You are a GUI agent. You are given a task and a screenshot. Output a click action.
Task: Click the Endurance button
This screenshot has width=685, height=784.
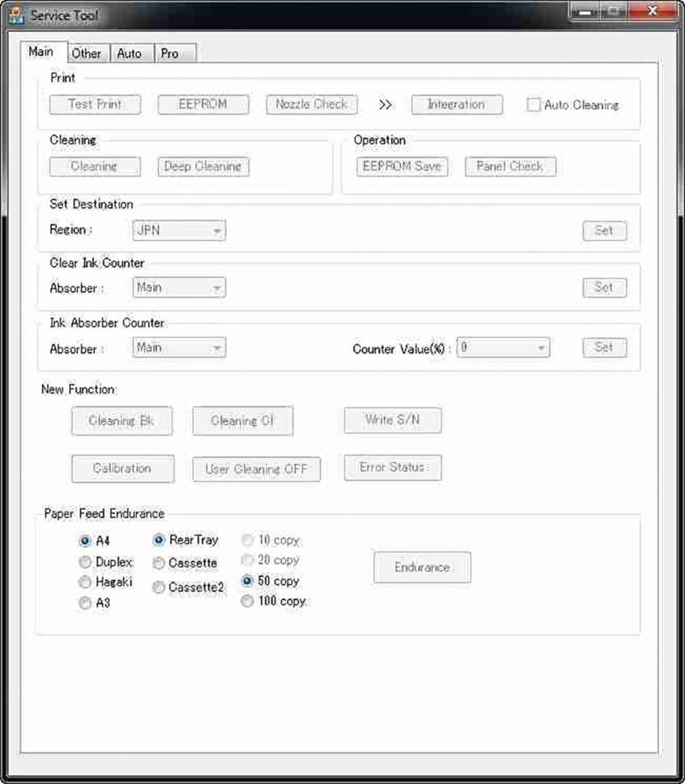422,567
